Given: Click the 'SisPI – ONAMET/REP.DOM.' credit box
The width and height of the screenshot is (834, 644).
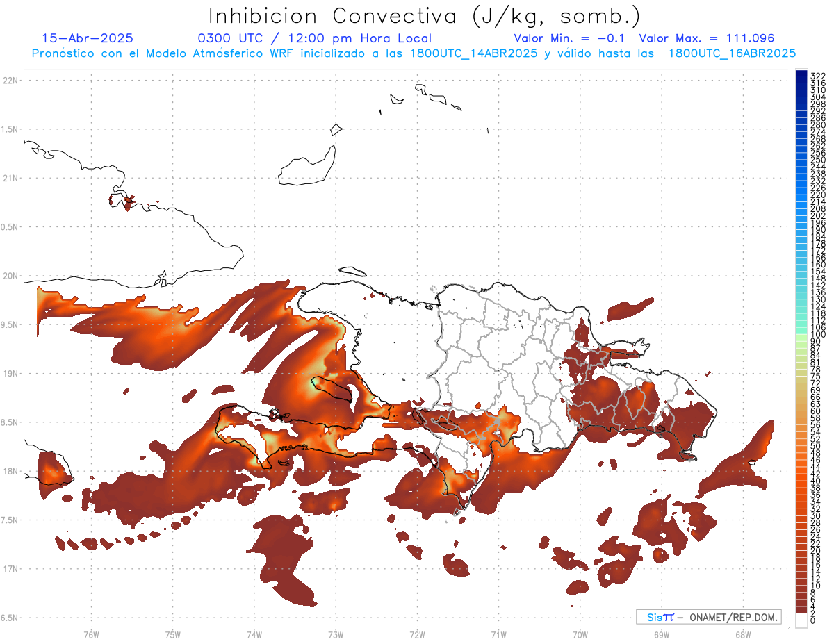Looking at the screenshot, I should pyautogui.click(x=709, y=617).
